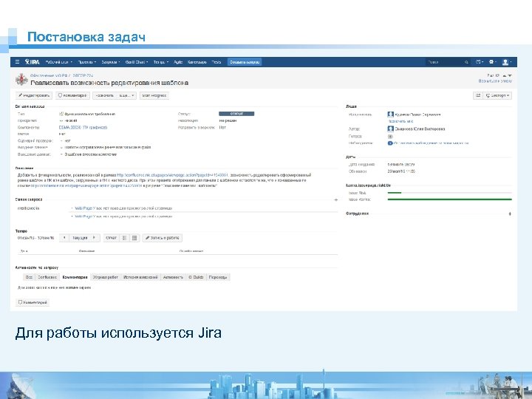Click the previous period arrow in Tempo
Viewport: 532px width, 399px height.
(x=64, y=238)
